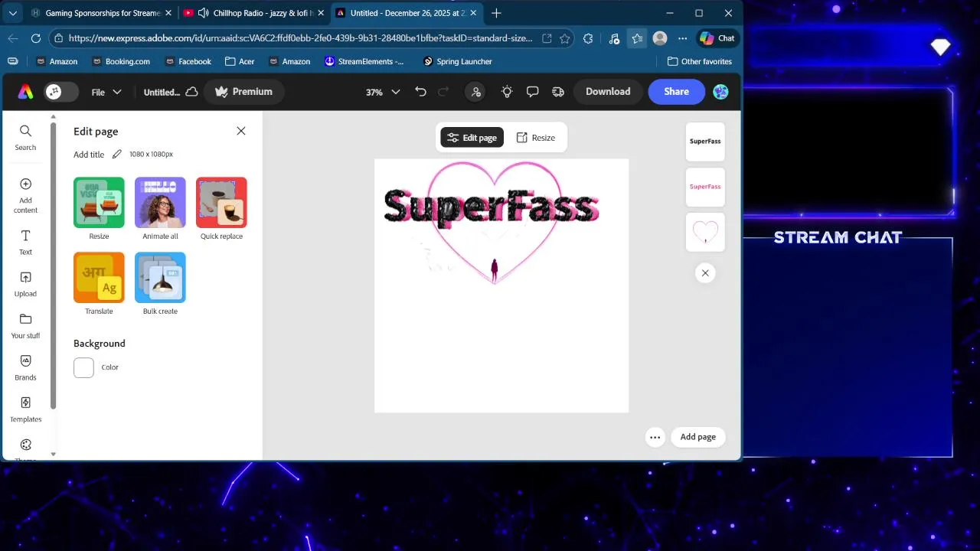Open browser extensions puzzle icon
Image resolution: width=980 pixels, height=551 pixels.
click(x=588, y=38)
